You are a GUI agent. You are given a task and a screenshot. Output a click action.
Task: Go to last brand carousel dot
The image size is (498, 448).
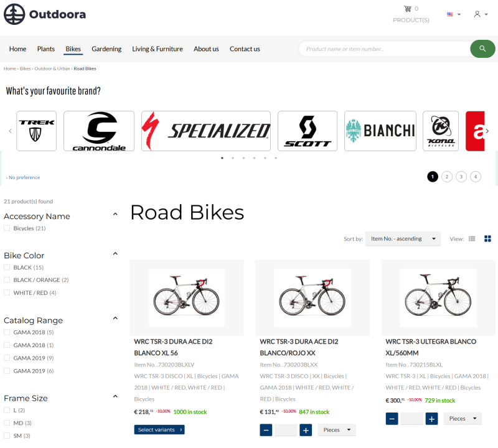coord(276,158)
